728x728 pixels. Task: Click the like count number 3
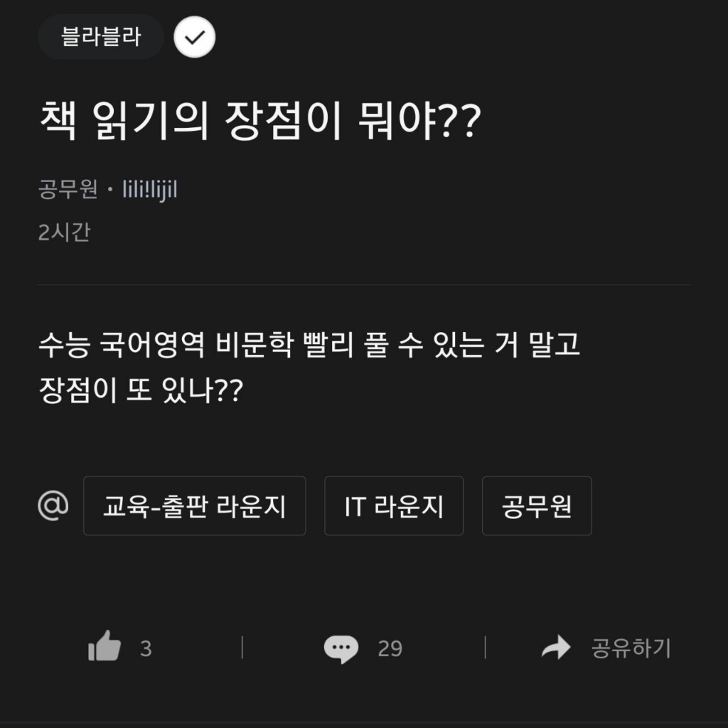tap(146, 648)
